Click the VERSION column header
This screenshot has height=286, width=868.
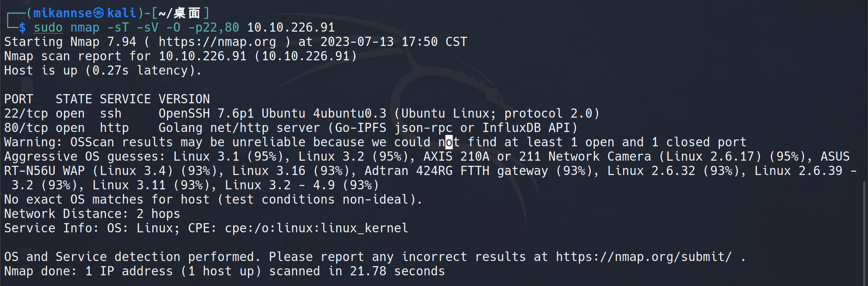pos(184,99)
